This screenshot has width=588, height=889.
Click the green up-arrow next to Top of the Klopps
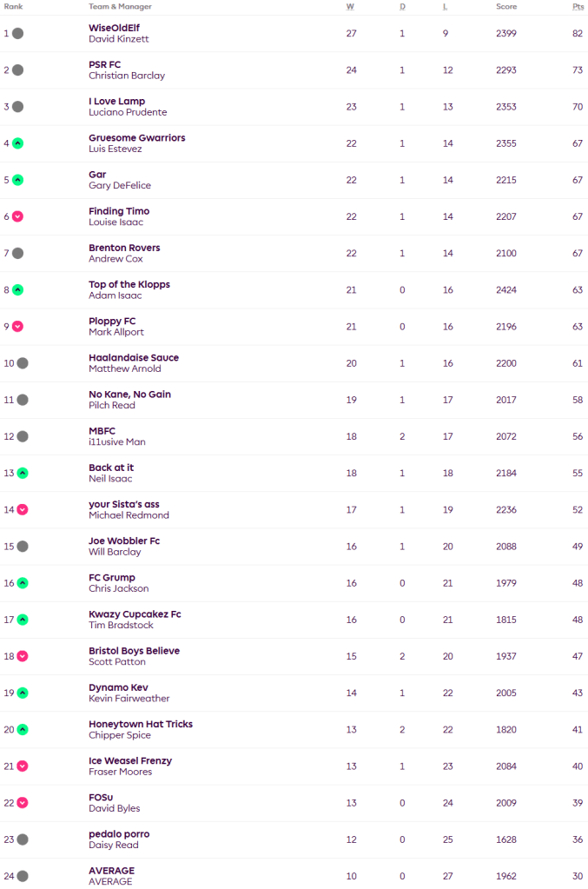point(17,289)
